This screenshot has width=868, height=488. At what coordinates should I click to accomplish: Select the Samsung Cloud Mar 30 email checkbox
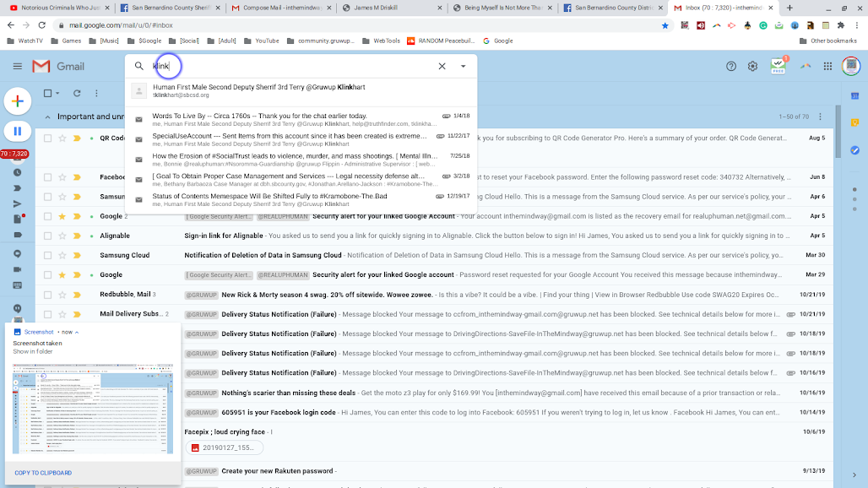[47, 255]
